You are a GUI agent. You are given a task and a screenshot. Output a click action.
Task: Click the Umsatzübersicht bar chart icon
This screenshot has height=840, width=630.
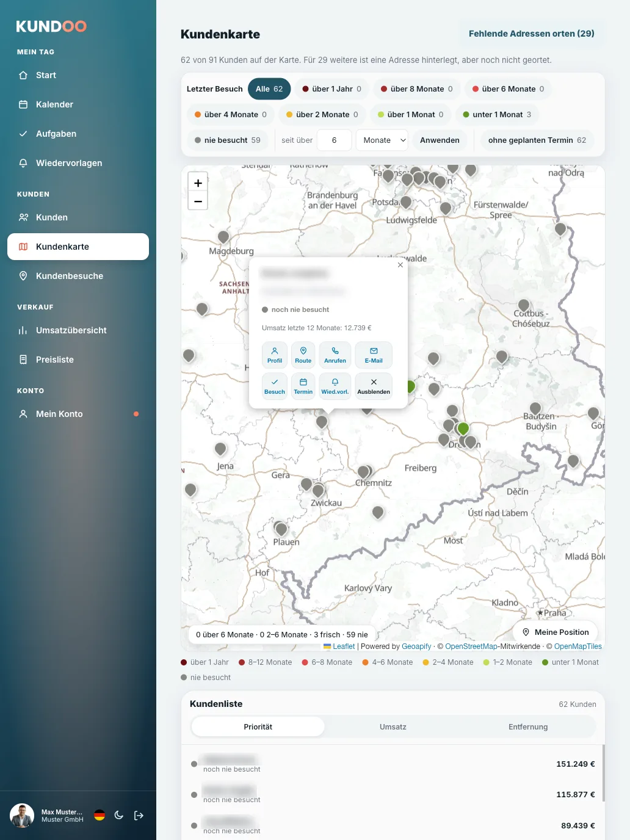pos(23,330)
